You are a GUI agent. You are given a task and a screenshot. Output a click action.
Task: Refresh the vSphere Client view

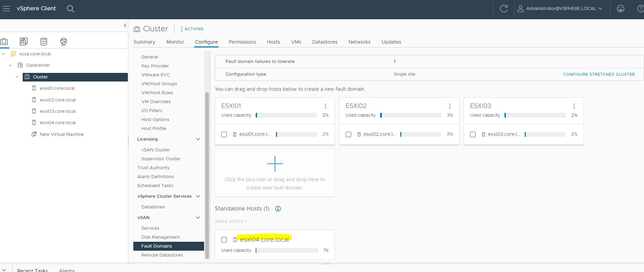pyautogui.click(x=504, y=9)
